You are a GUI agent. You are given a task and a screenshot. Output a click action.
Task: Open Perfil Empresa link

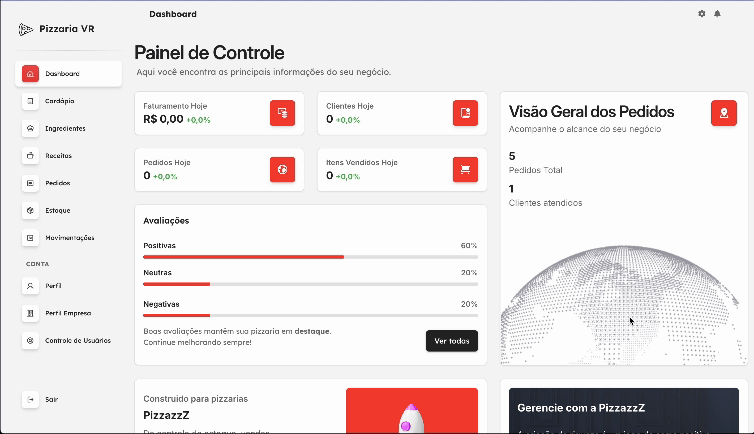point(68,313)
